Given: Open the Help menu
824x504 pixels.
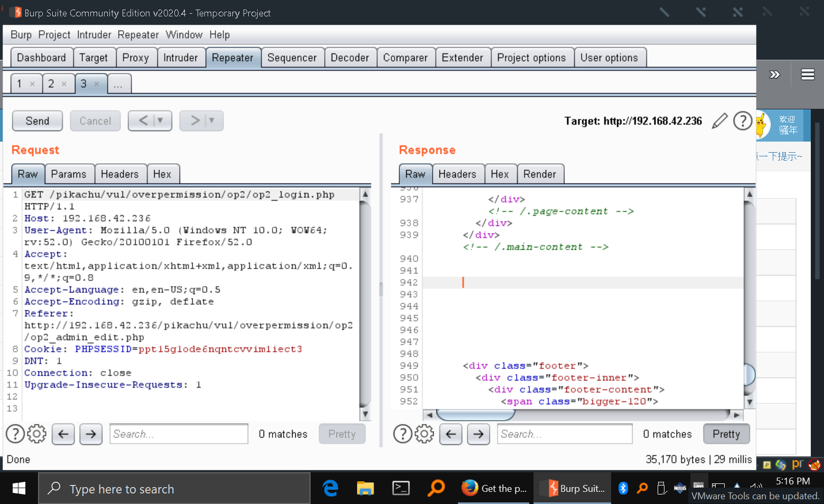Looking at the screenshot, I should point(220,35).
